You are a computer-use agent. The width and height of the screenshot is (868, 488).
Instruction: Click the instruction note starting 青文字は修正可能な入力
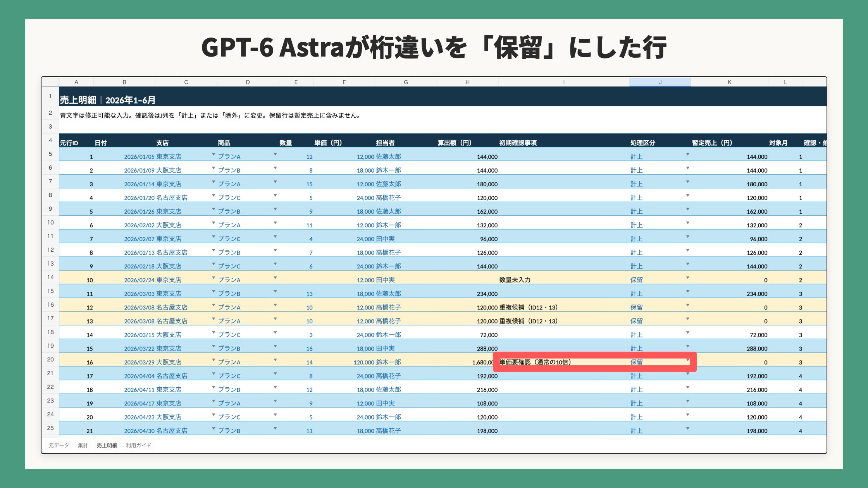click(210, 115)
